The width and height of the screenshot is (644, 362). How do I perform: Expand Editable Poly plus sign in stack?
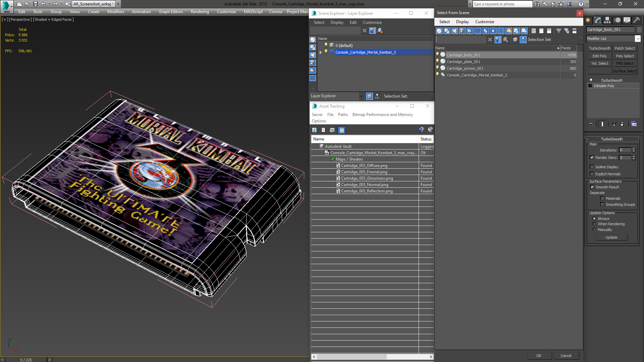point(590,86)
